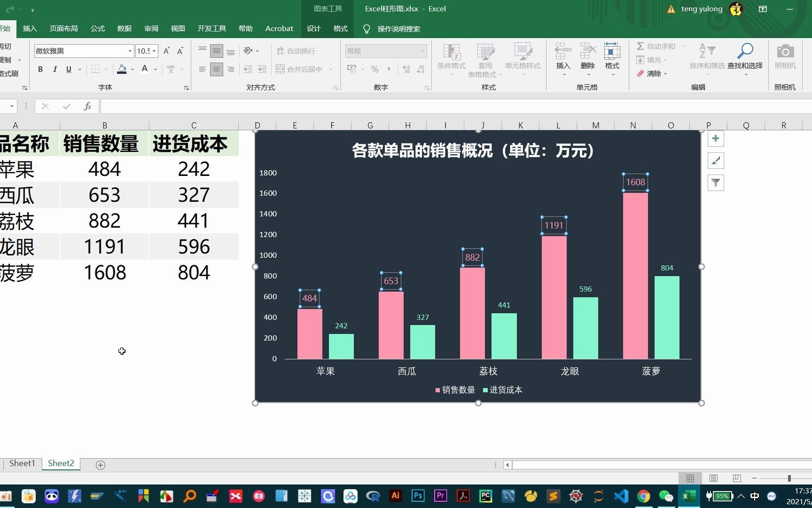This screenshot has width=812, height=508.
Task: Select bottom align icon
Action: point(231,51)
